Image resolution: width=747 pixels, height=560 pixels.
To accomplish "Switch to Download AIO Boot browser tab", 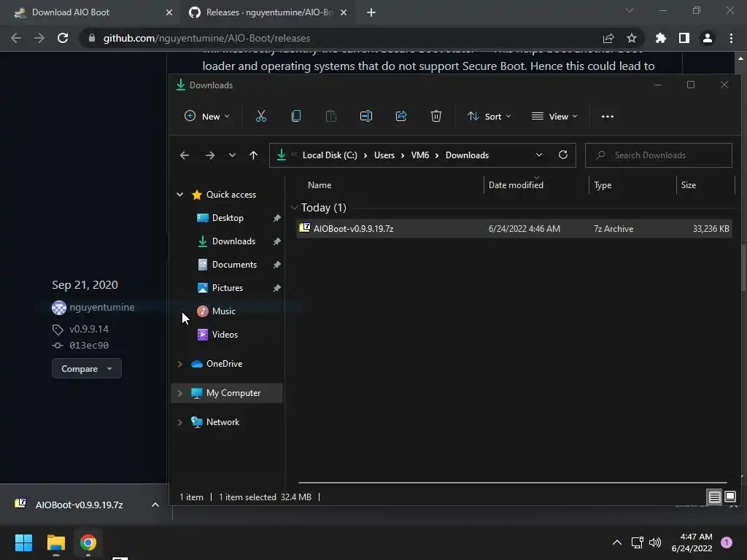I will pos(90,12).
